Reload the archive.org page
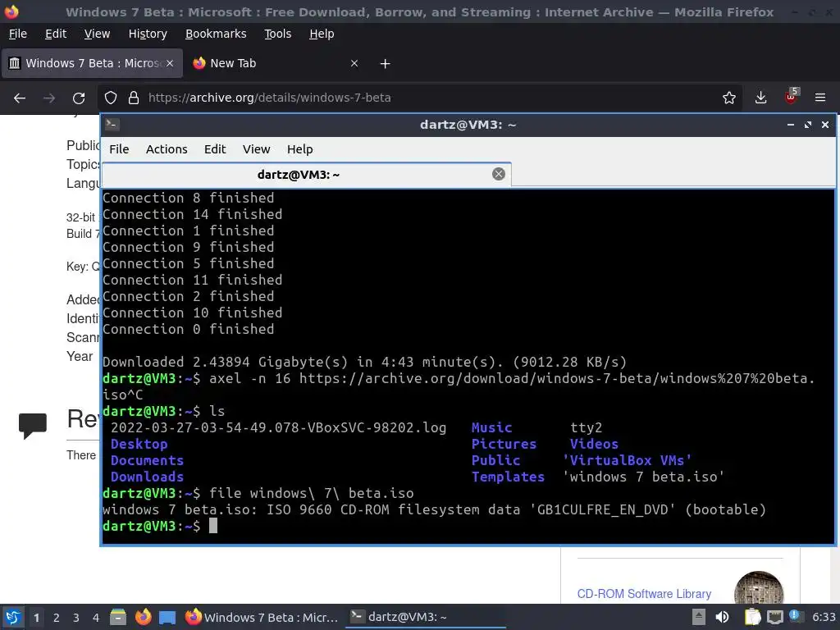Screen dimensions: 840x630 [79, 98]
